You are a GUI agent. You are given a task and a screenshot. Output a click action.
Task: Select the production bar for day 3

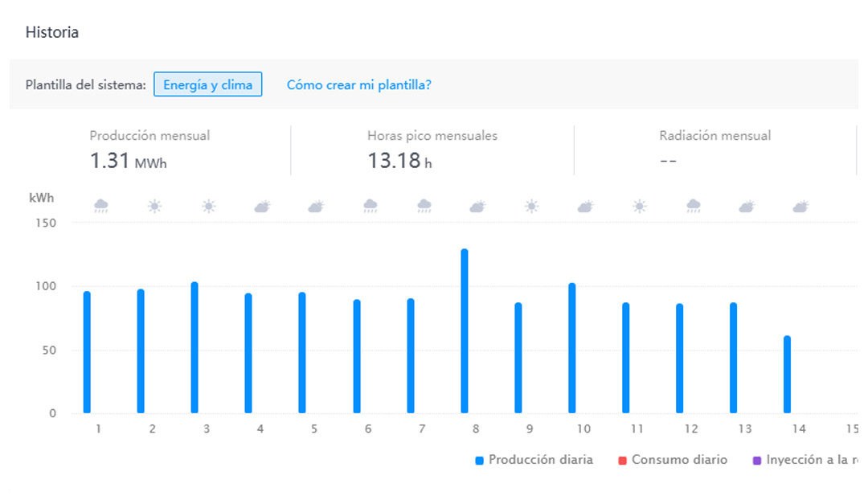194,347
